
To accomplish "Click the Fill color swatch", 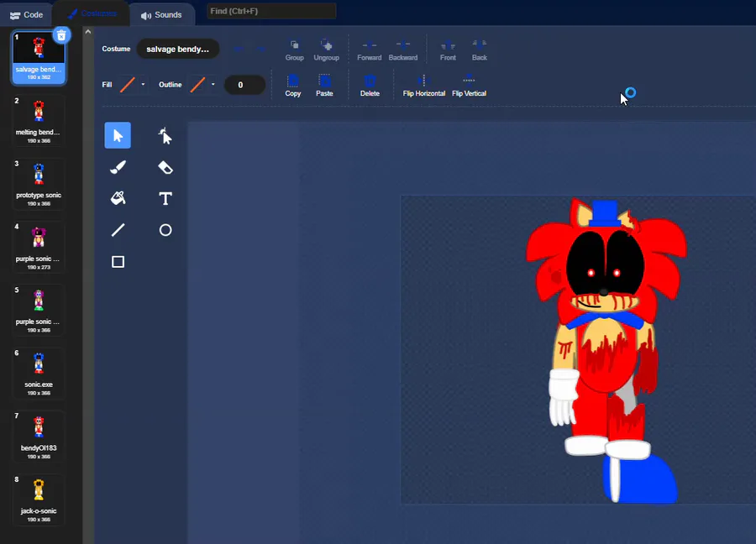I will pyautogui.click(x=128, y=84).
